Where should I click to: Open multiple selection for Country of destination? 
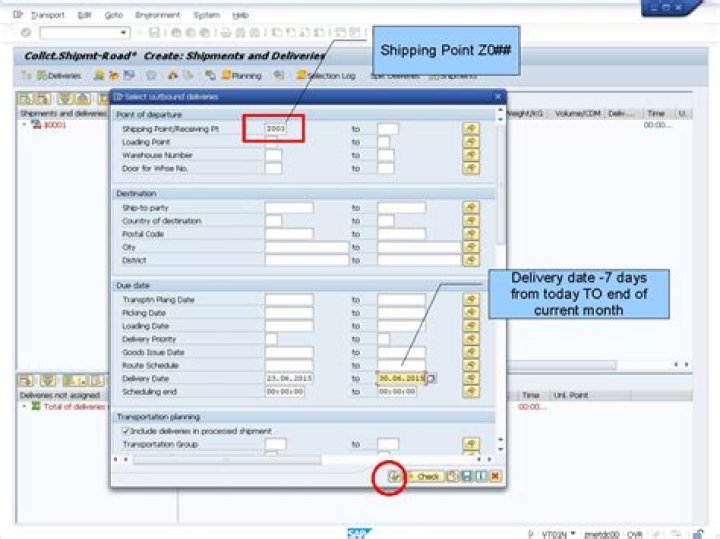click(x=471, y=221)
